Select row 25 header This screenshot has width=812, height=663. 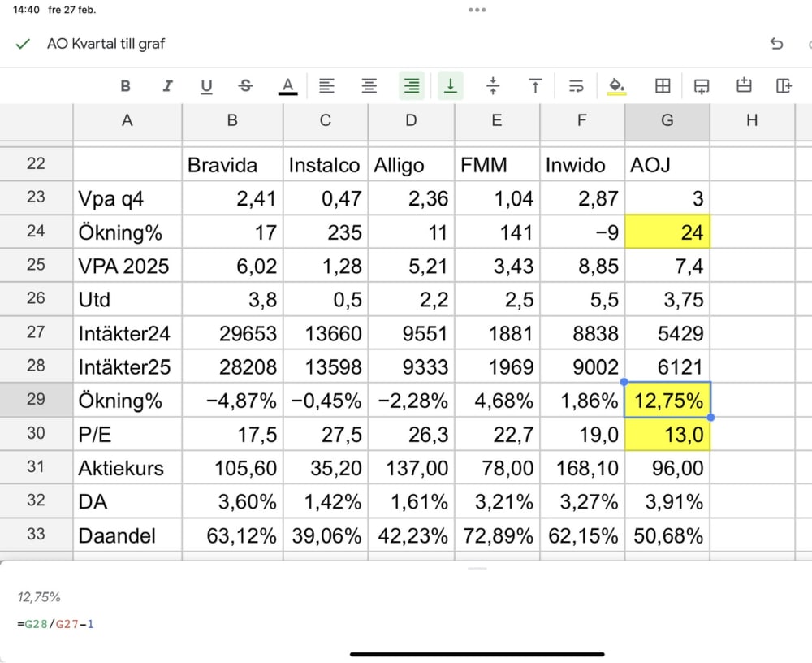pos(37,265)
